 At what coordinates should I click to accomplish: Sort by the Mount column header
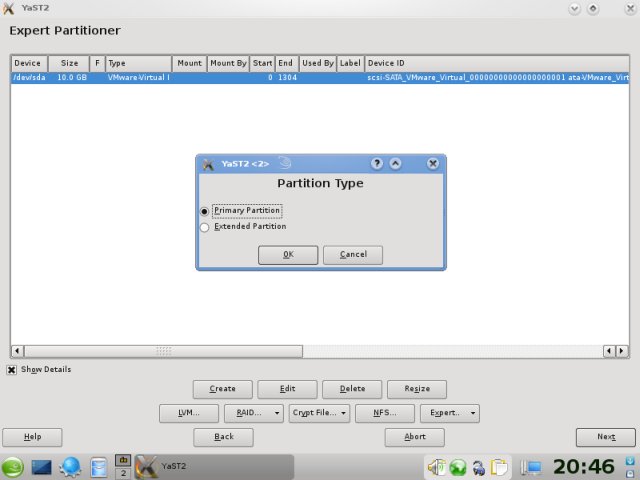tap(189, 63)
